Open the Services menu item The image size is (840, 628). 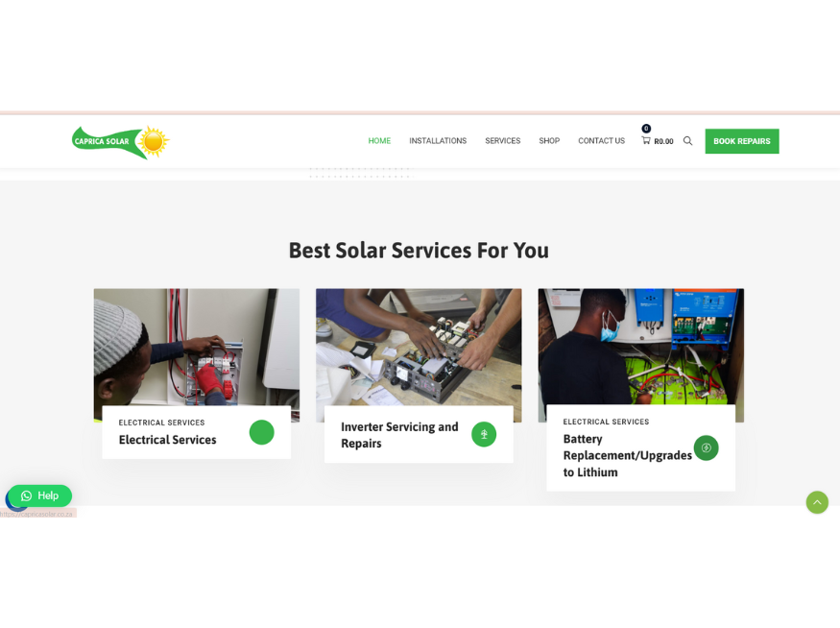point(502,141)
